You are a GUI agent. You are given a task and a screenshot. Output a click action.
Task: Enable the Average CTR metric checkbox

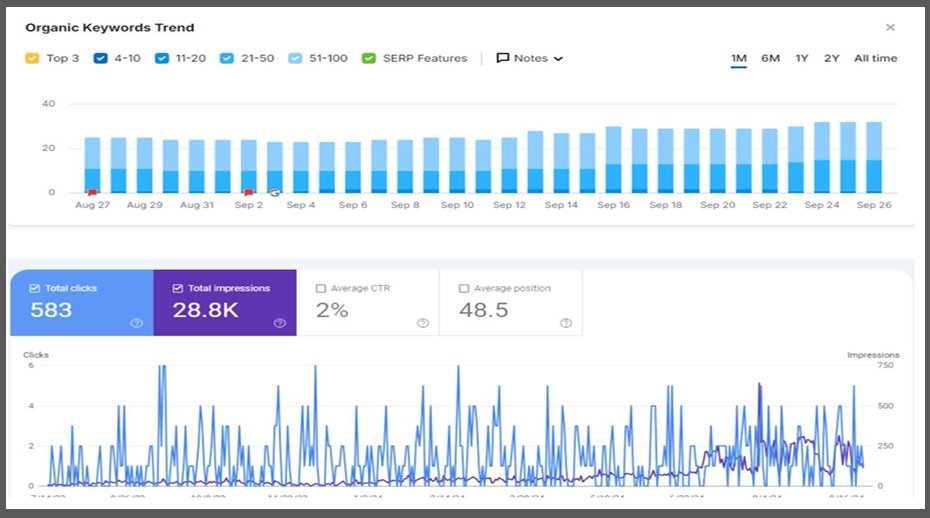point(321,289)
